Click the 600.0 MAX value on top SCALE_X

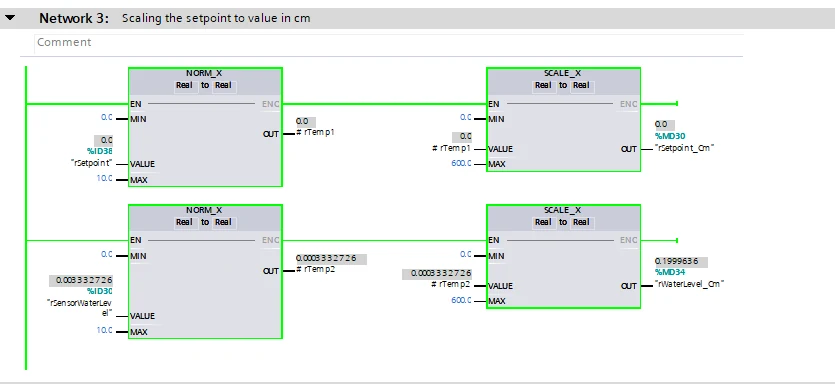[461, 164]
